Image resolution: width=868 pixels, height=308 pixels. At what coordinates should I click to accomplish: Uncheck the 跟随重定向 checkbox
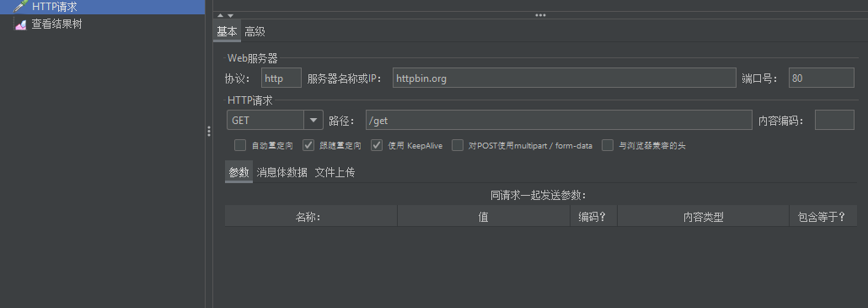pos(308,145)
